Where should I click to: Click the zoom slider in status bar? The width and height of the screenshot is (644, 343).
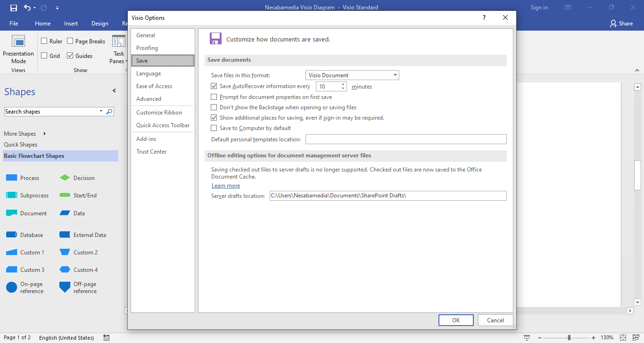click(x=569, y=337)
